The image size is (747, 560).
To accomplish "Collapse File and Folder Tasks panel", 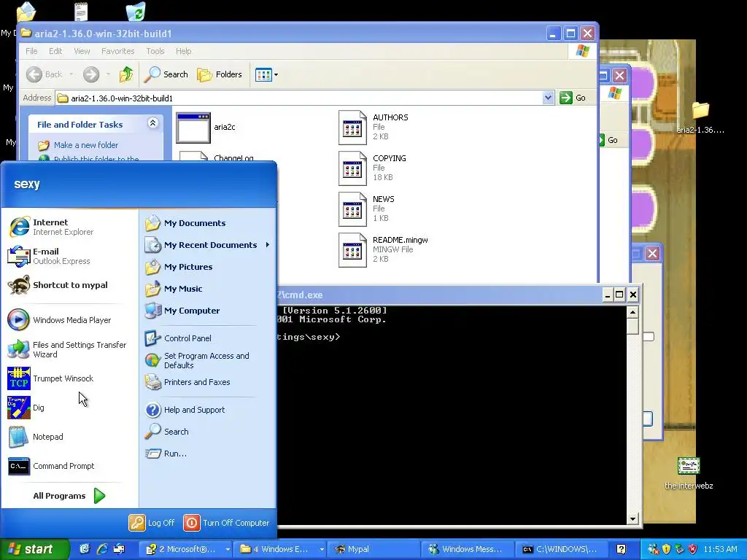I will [x=152, y=123].
